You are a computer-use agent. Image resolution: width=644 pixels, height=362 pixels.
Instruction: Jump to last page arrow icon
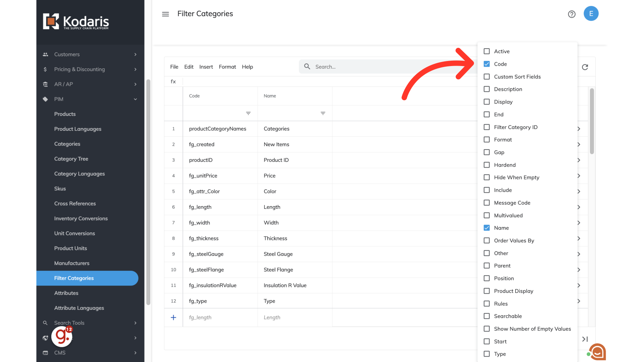[x=585, y=339]
